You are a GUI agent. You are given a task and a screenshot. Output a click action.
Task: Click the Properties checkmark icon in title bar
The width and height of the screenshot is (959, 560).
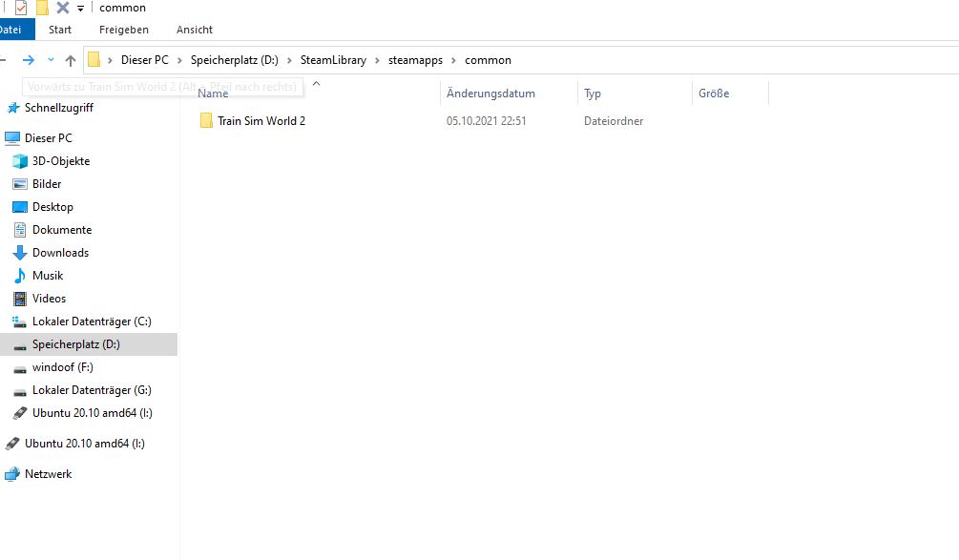(21, 8)
